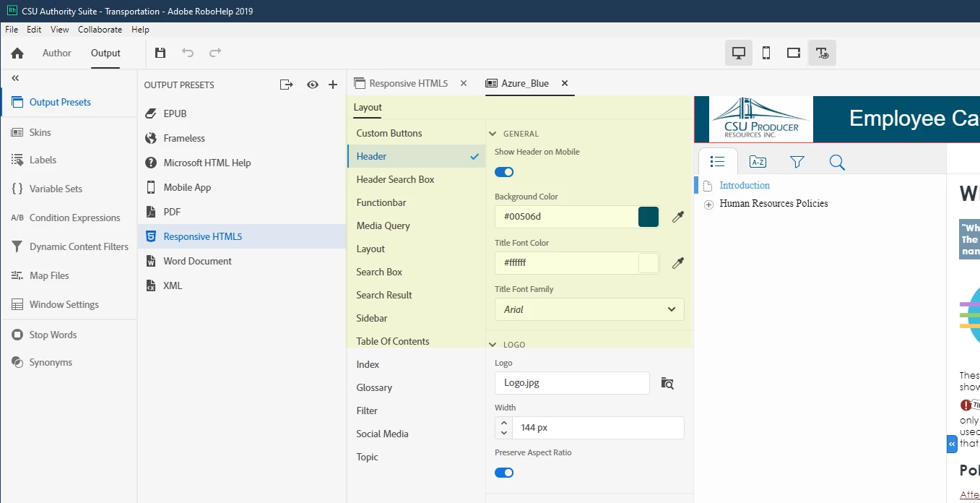Viewport: 980px width, 503px height.
Task: Collapse the left sidebar with double chevron
Action: click(15, 78)
